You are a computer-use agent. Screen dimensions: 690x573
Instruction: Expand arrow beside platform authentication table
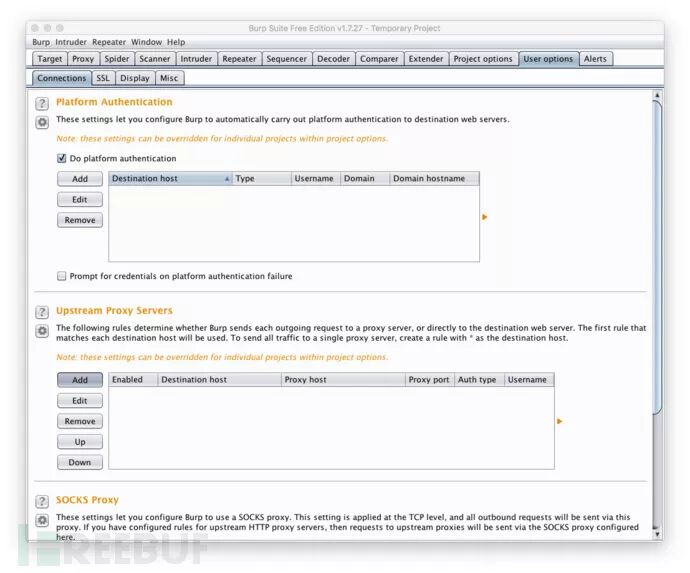click(x=484, y=217)
